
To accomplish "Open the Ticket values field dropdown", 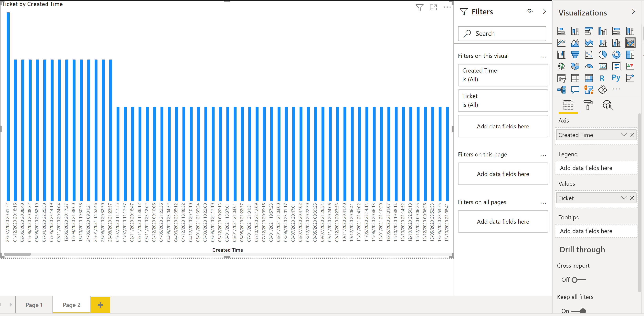I will [x=624, y=198].
